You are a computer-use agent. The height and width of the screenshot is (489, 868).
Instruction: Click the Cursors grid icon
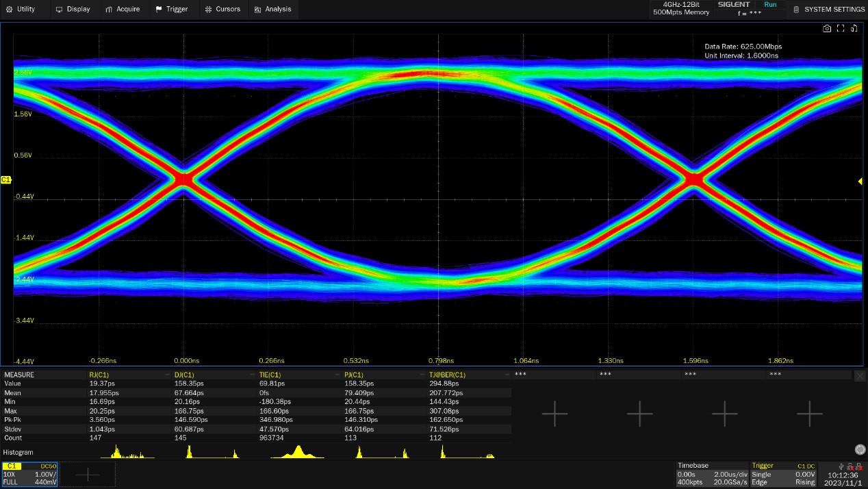click(x=208, y=10)
